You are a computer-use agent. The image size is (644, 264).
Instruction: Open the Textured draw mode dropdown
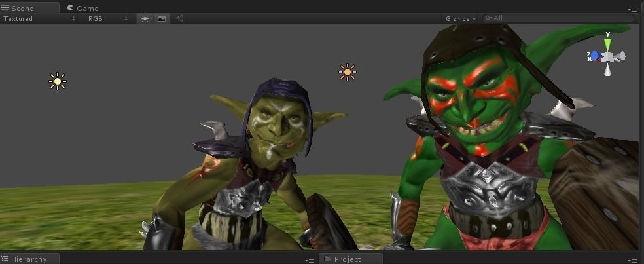(39, 18)
